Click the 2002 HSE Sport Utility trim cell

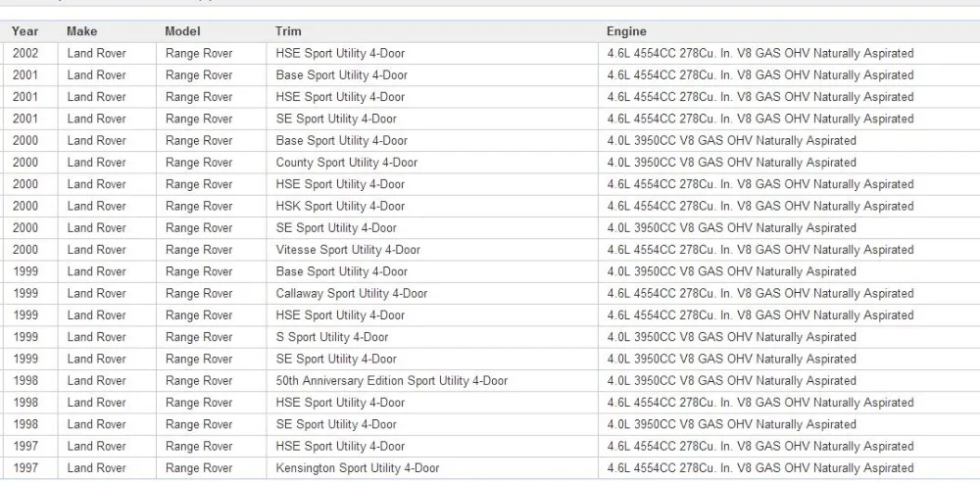340,53
